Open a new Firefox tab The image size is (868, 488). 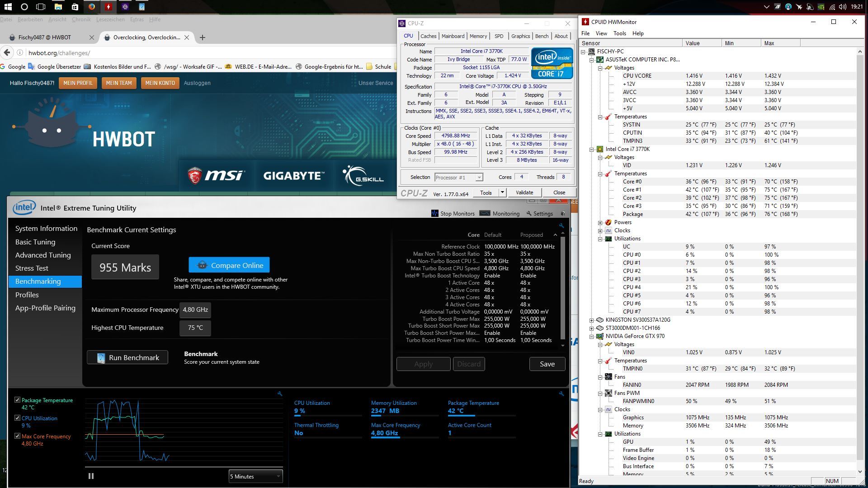click(x=203, y=38)
